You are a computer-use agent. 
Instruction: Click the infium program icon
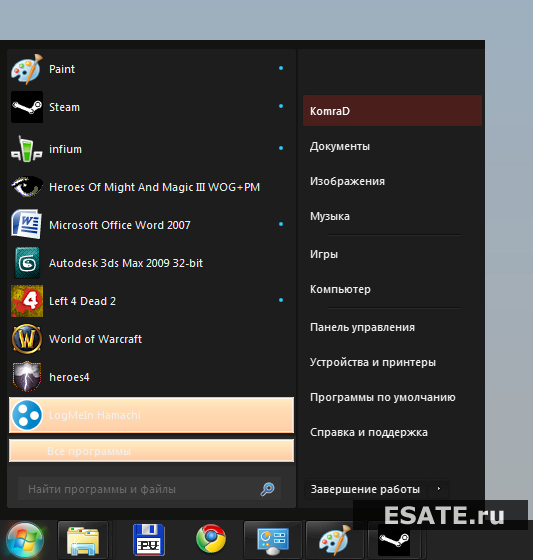[27, 149]
